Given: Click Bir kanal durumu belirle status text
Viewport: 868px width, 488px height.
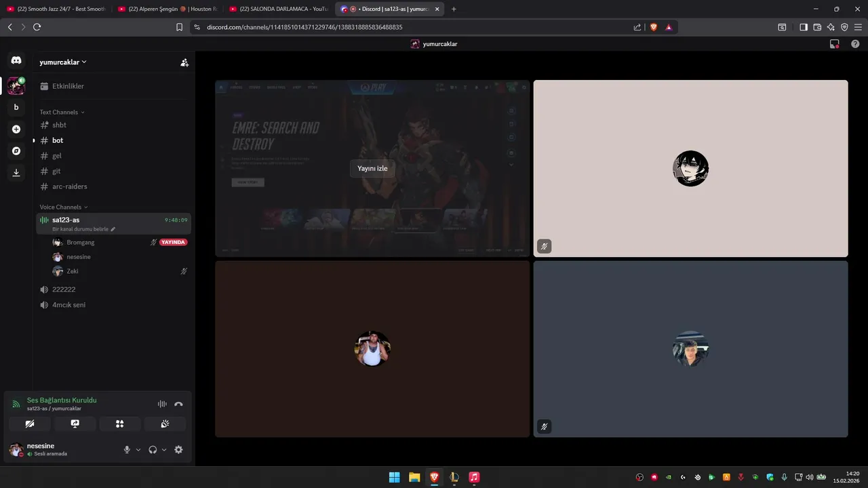Looking at the screenshot, I should point(81,229).
